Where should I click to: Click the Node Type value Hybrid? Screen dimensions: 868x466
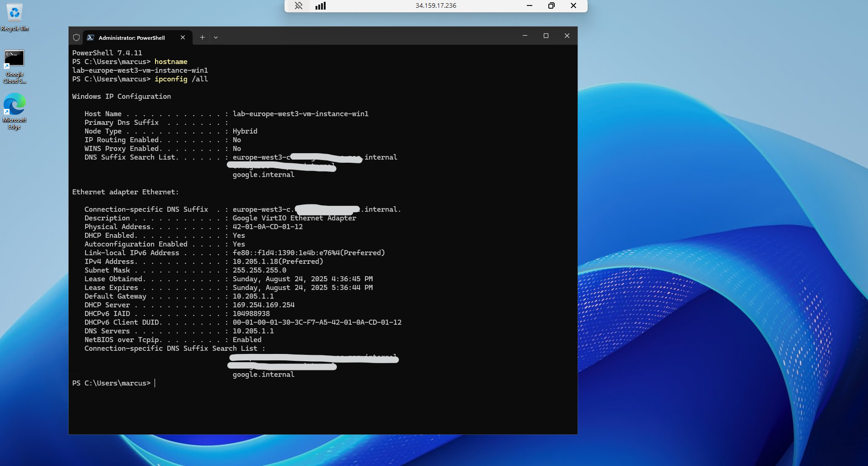245,131
